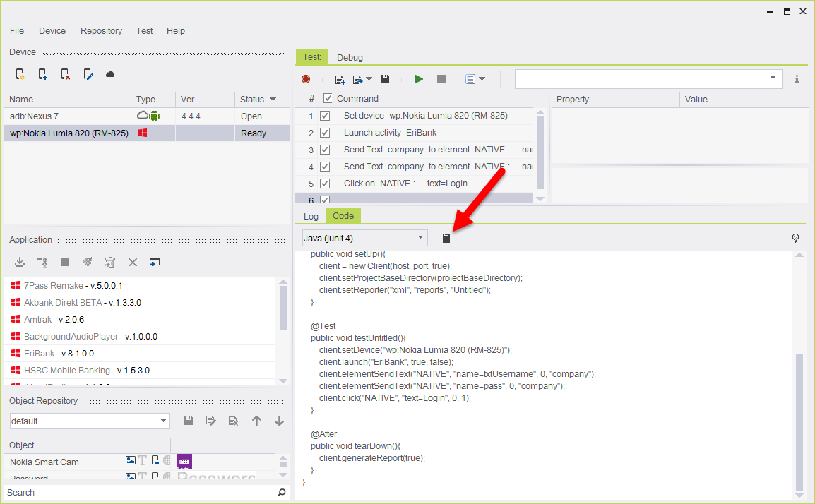The image size is (815, 504).
Task: Toggle the checkbox for Click on Login step
Action: click(325, 184)
